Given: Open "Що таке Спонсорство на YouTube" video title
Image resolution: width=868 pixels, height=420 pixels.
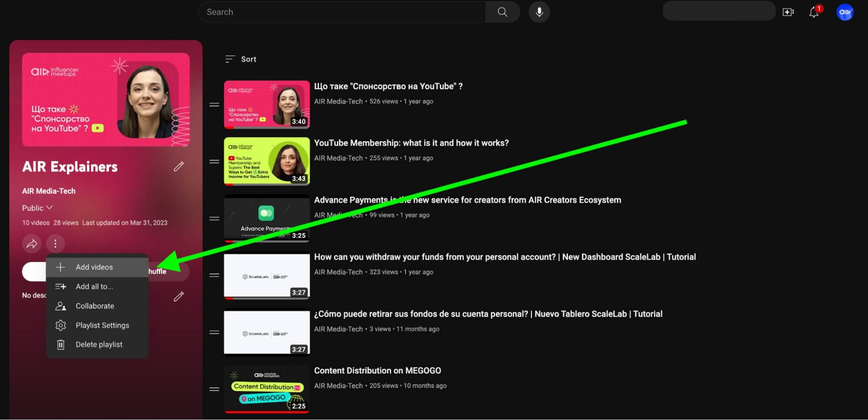Looking at the screenshot, I should [x=388, y=86].
